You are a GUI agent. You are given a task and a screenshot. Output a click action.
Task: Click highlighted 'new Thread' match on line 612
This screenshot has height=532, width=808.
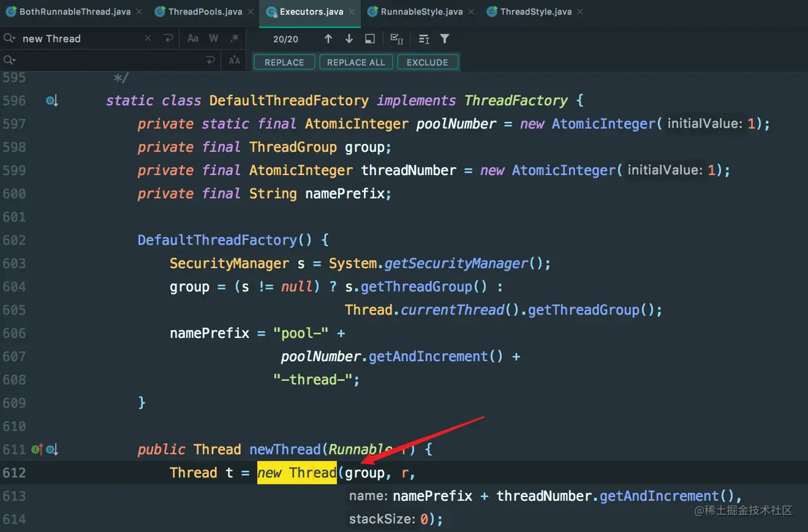click(x=297, y=473)
